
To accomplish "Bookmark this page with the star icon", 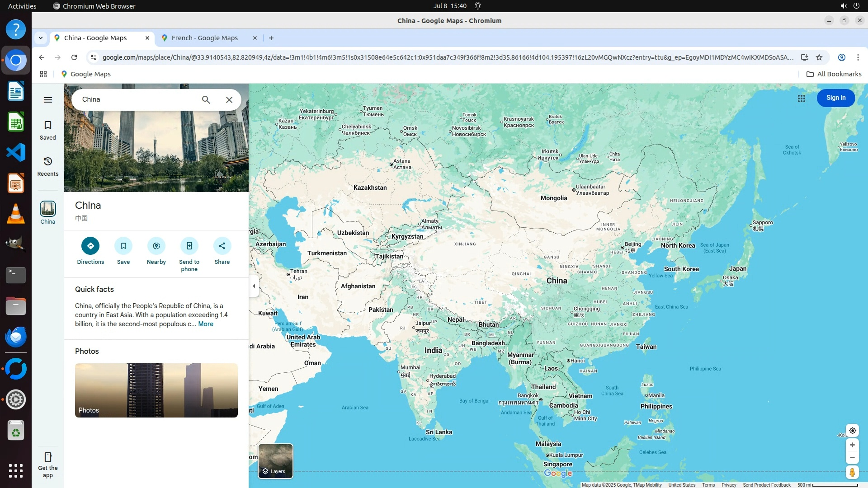I will 819,57.
